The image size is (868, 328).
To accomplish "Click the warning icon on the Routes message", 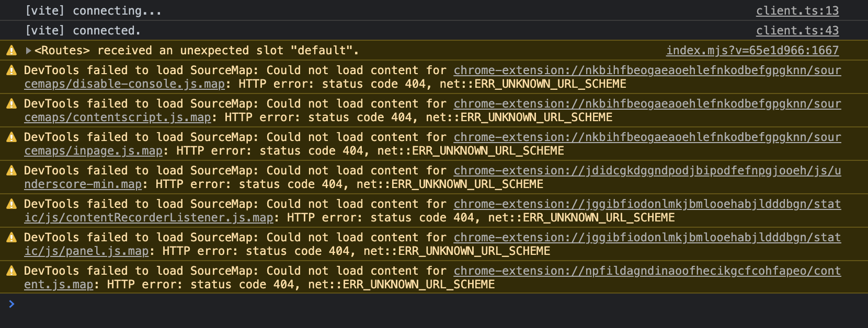I will pos(12,50).
